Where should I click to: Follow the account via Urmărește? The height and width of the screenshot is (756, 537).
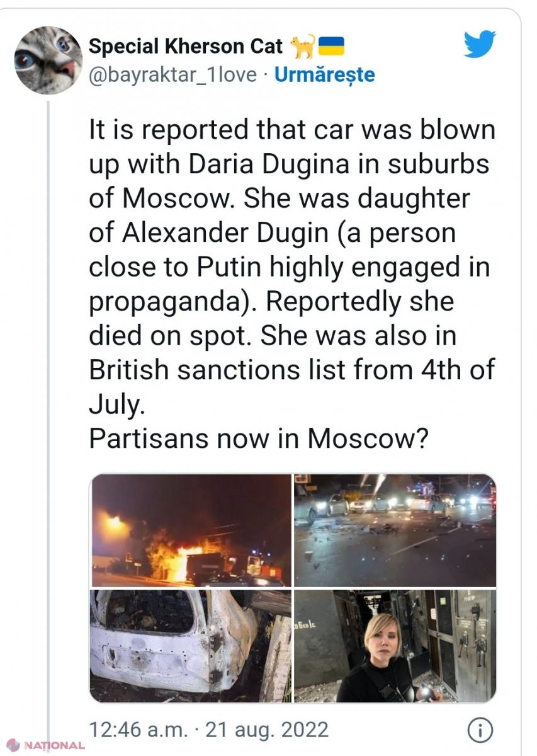pos(325,75)
